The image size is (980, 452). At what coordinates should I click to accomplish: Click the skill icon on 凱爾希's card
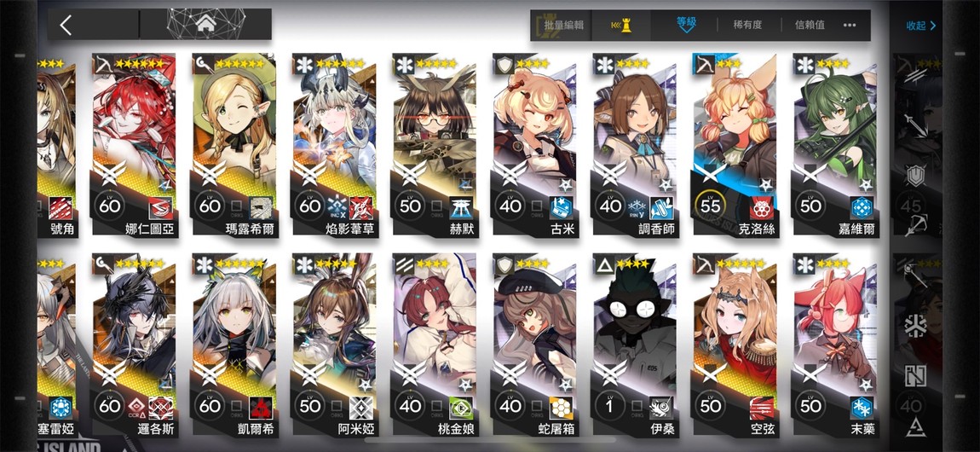[260, 408]
